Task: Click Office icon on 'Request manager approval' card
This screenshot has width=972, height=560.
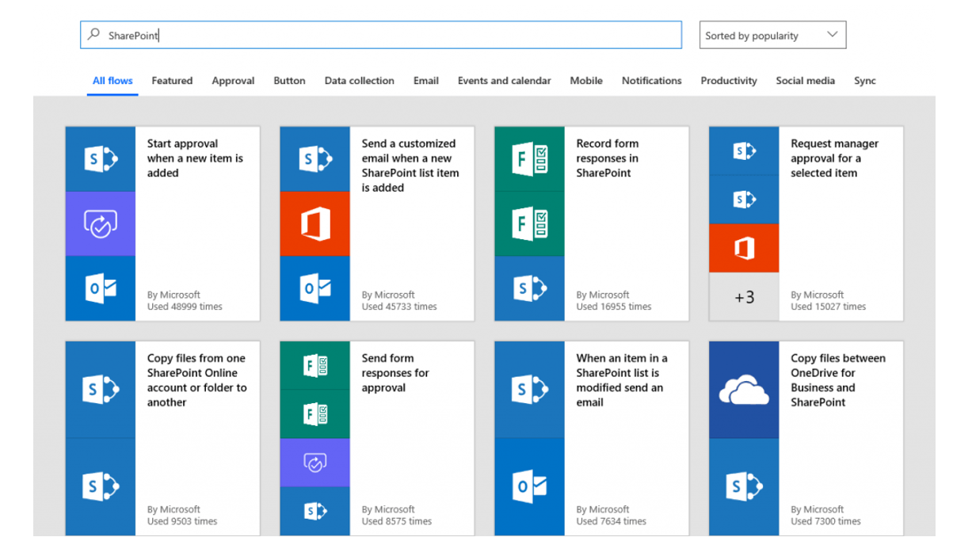Action: [745, 248]
